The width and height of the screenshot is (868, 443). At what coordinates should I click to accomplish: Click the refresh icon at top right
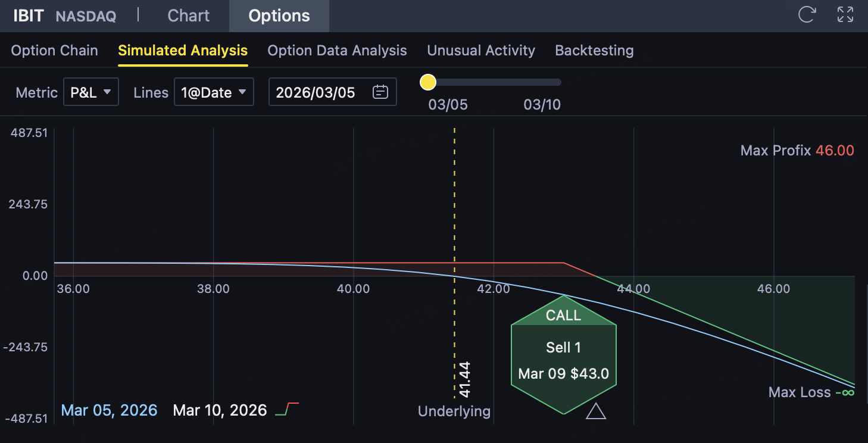pos(807,15)
